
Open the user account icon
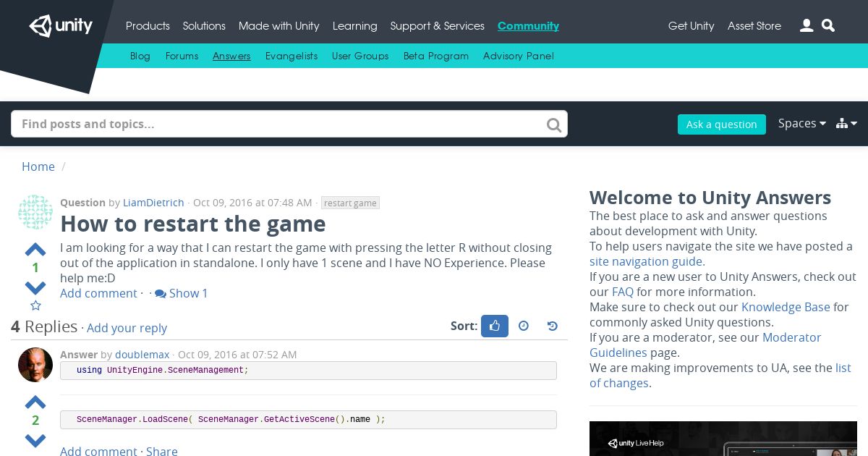point(807,25)
